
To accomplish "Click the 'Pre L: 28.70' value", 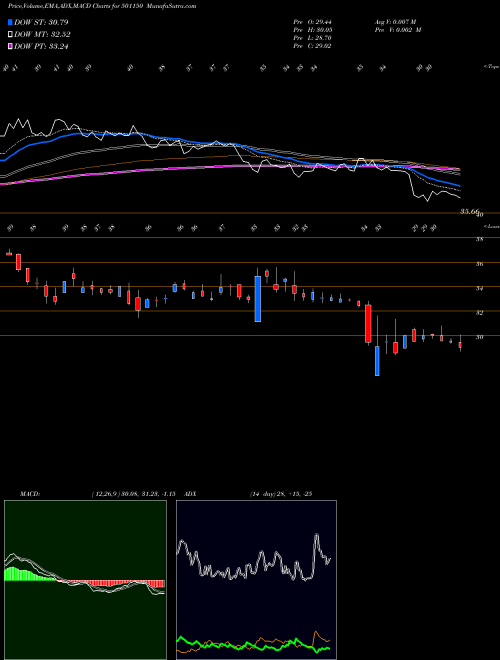I will click(x=313, y=38).
